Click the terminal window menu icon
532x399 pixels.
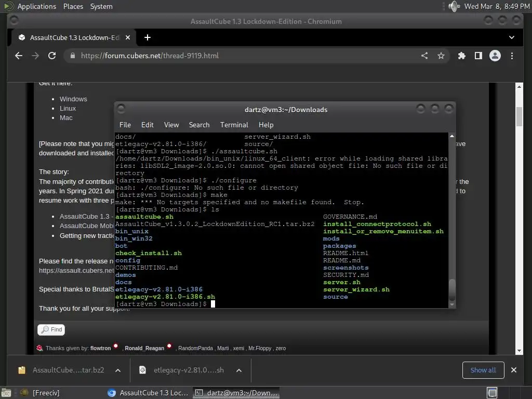point(121,109)
